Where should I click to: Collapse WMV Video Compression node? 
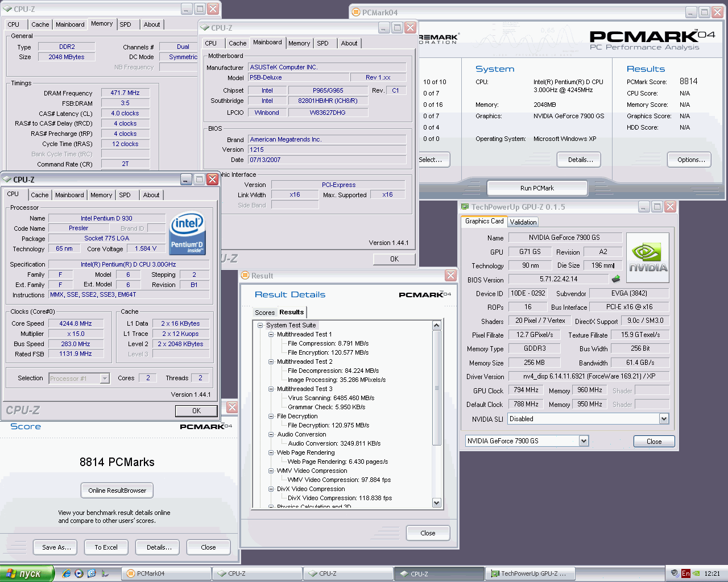tap(271, 471)
